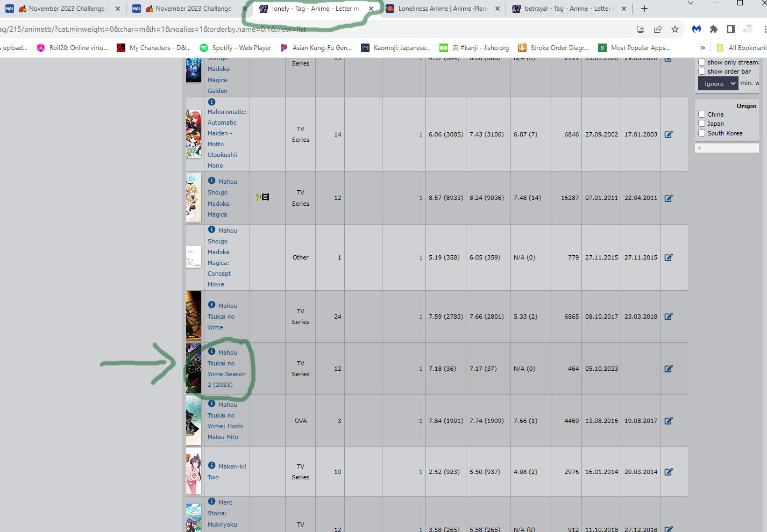Screen dimensions: 767x532
Task: Toggle the show order bar checkbox
Action: click(702, 71)
